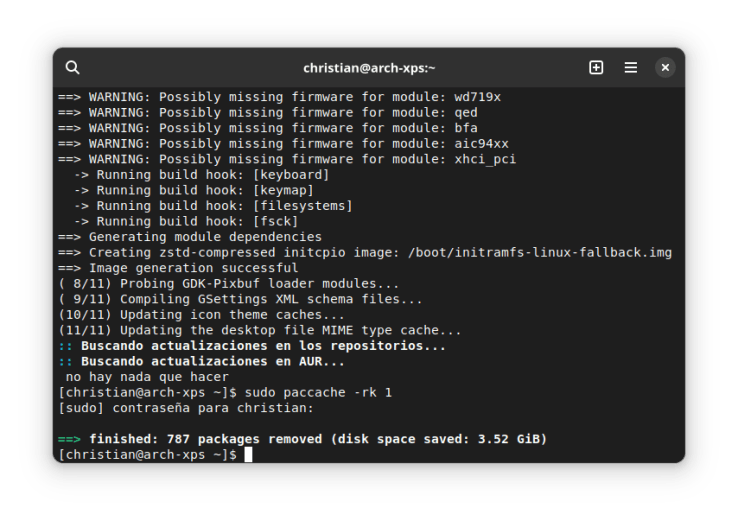Click the '[sudo] contraseña para christian:' prompt
This screenshot has height=521, width=738.
point(186,408)
